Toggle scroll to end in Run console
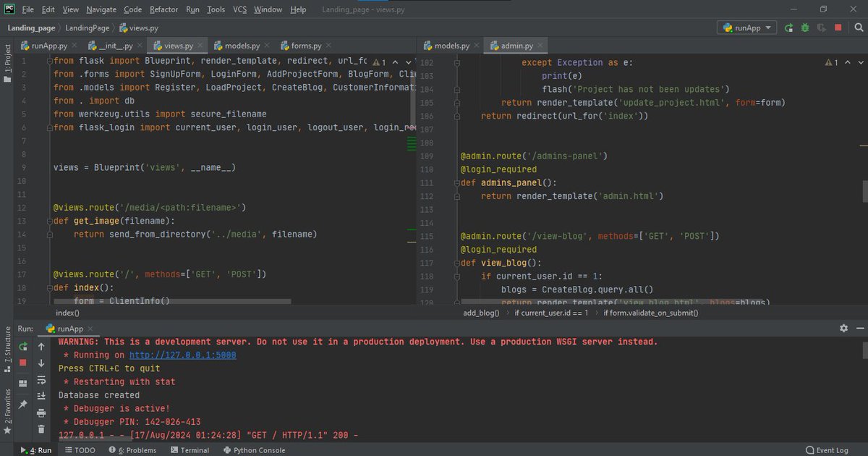 click(x=41, y=395)
